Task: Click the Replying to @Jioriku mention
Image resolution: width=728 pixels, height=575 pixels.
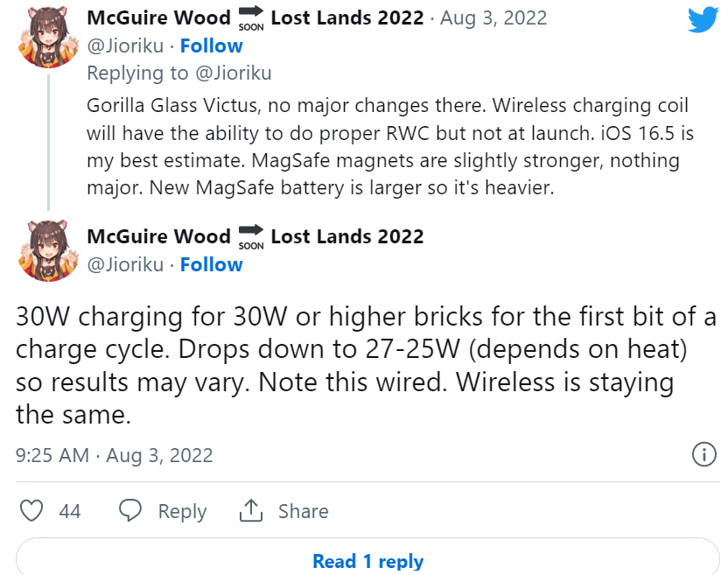Action: pos(233,74)
